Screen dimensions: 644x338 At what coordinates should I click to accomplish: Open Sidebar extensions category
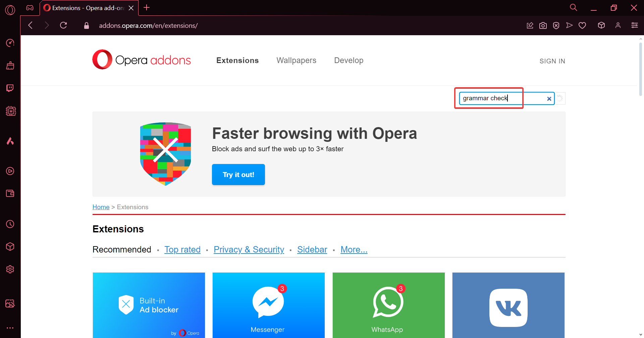[312, 249]
